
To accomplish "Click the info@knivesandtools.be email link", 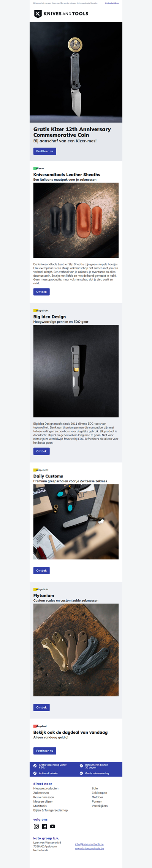I will point(89,844).
